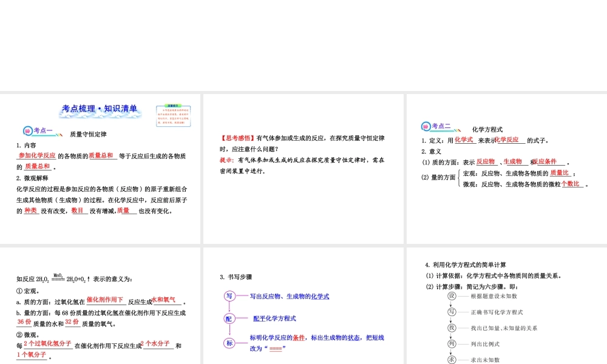Click the red answer 反应条件
Viewport: 607px width, 364px height.
[x=545, y=161]
